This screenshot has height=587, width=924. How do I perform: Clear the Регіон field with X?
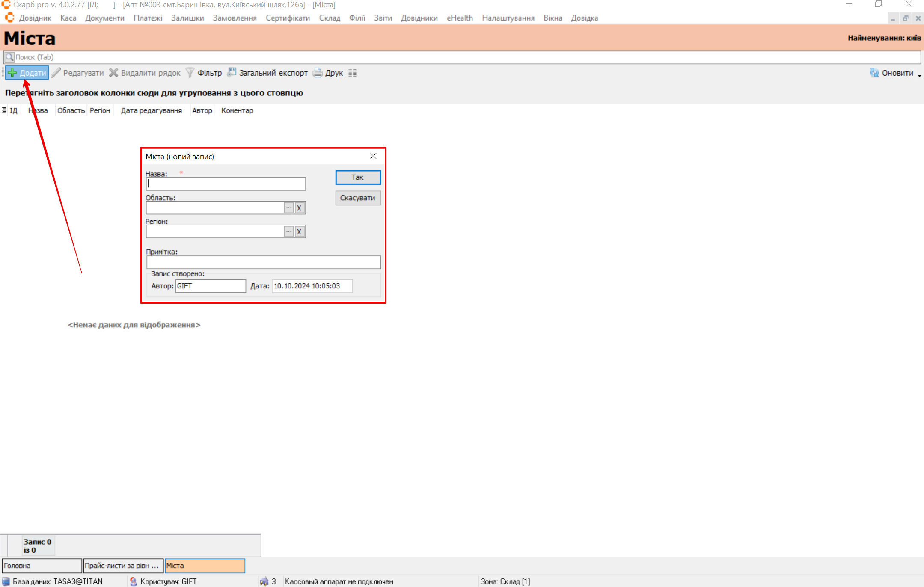(x=299, y=231)
